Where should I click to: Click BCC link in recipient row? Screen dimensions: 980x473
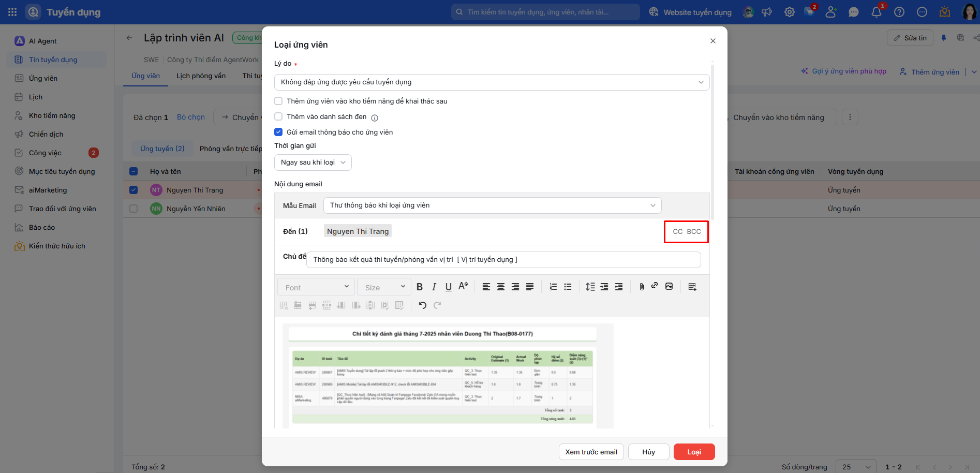(x=694, y=231)
